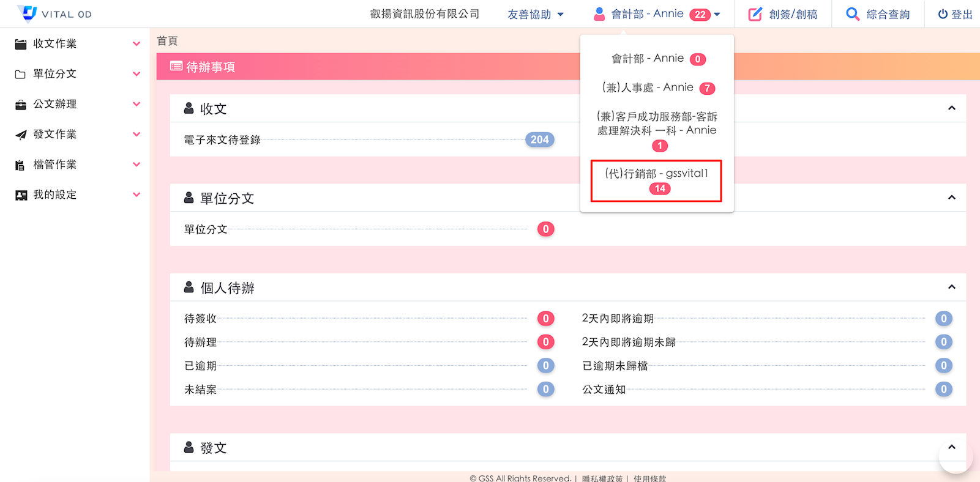
Task: Click the 發文作業 paper plane icon
Action: tap(21, 135)
